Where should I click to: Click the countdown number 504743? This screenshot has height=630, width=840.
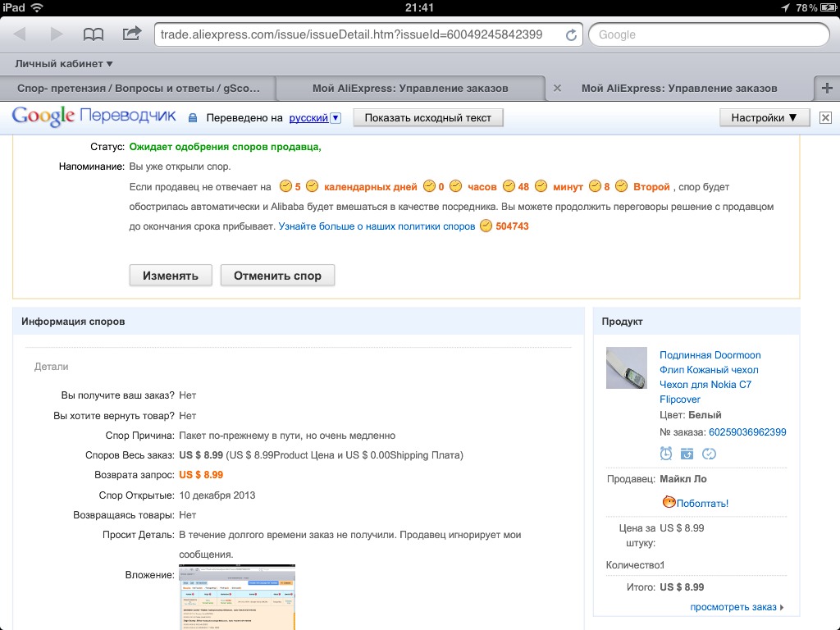click(x=512, y=226)
